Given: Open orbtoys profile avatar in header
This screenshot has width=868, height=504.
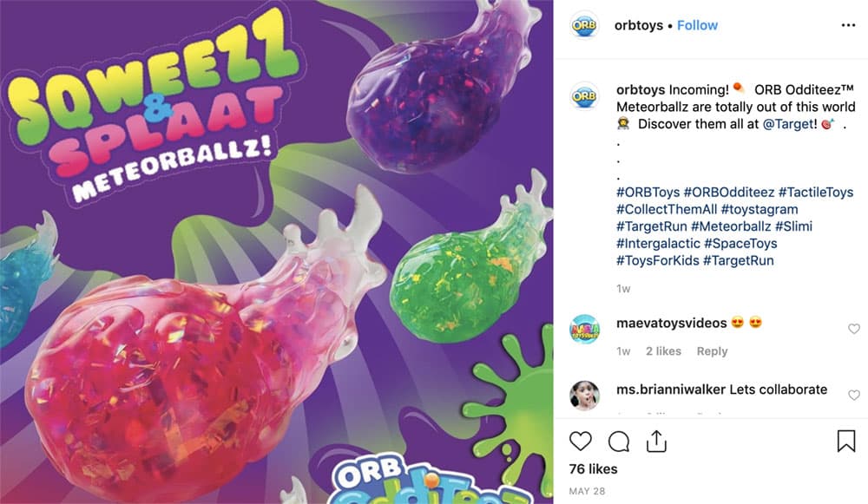Looking at the screenshot, I should click(584, 25).
